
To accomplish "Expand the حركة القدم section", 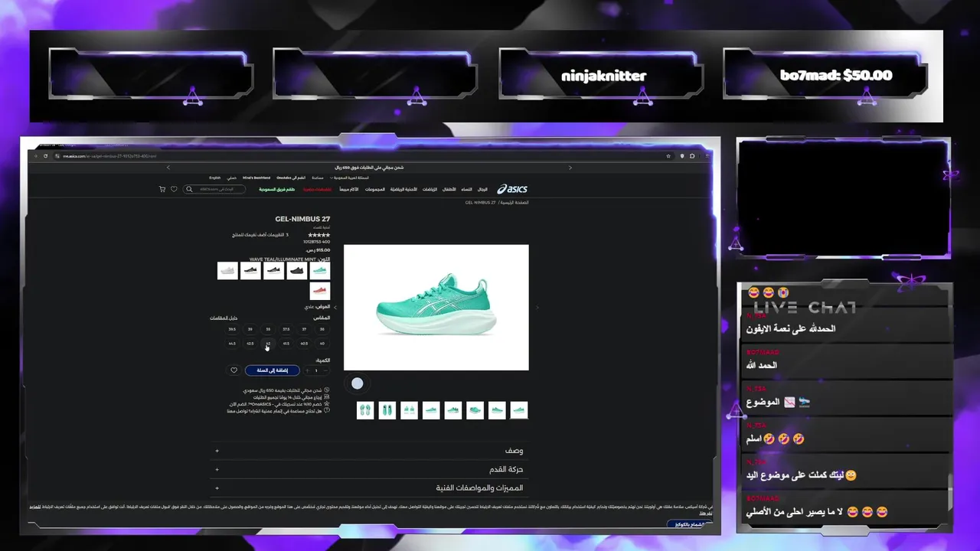I will pos(370,469).
